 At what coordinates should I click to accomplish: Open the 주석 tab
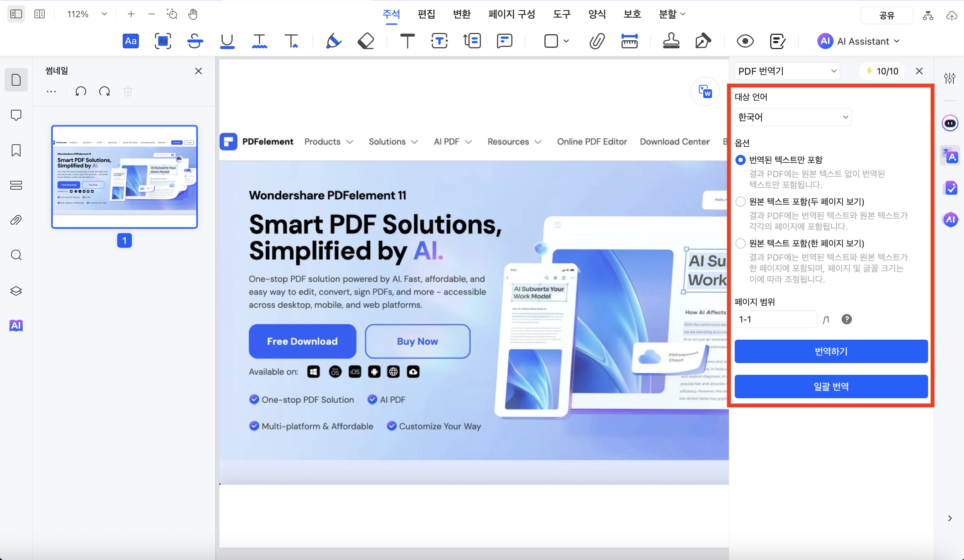point(391,14)
